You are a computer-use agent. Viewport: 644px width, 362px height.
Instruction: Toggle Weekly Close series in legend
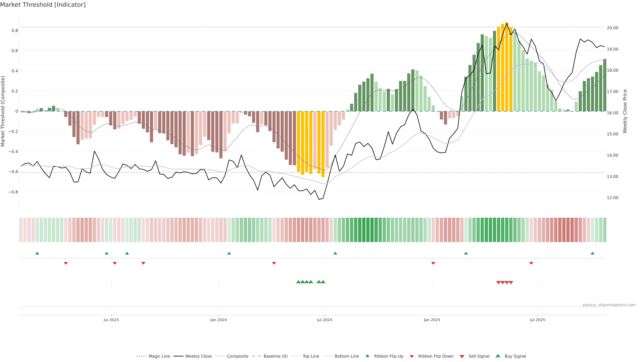(x=198, y=356)
